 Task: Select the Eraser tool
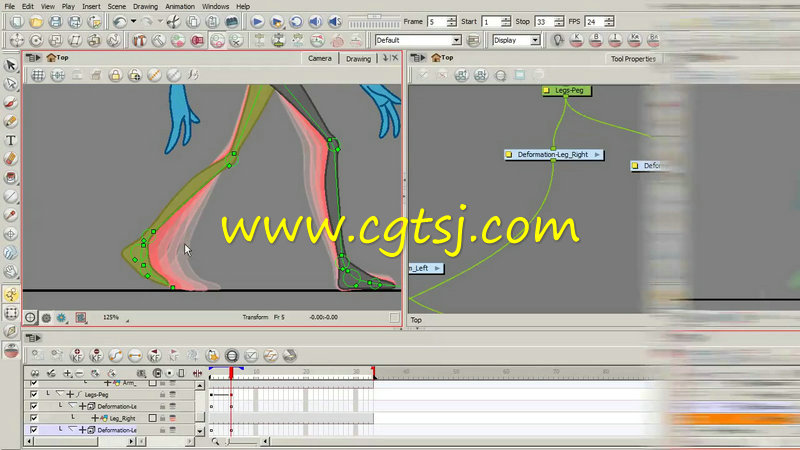[11, 159]
